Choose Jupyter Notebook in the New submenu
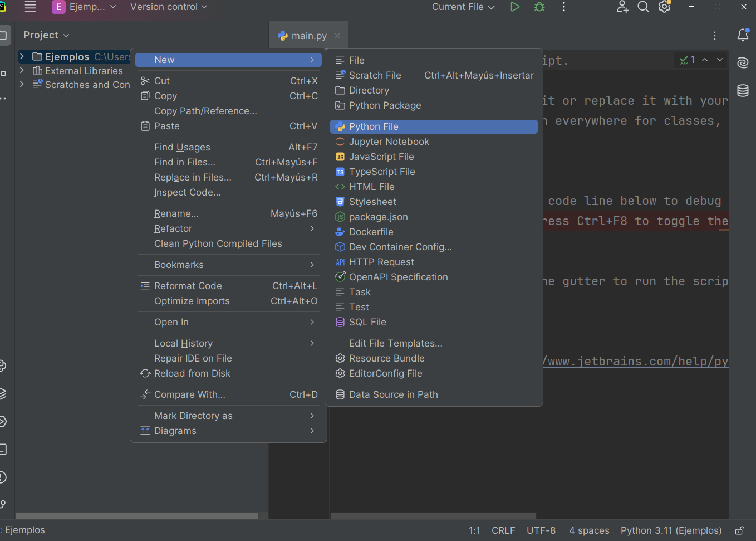Image resolution: width=756 pixels, height=541 pixels. coord(389,142)
